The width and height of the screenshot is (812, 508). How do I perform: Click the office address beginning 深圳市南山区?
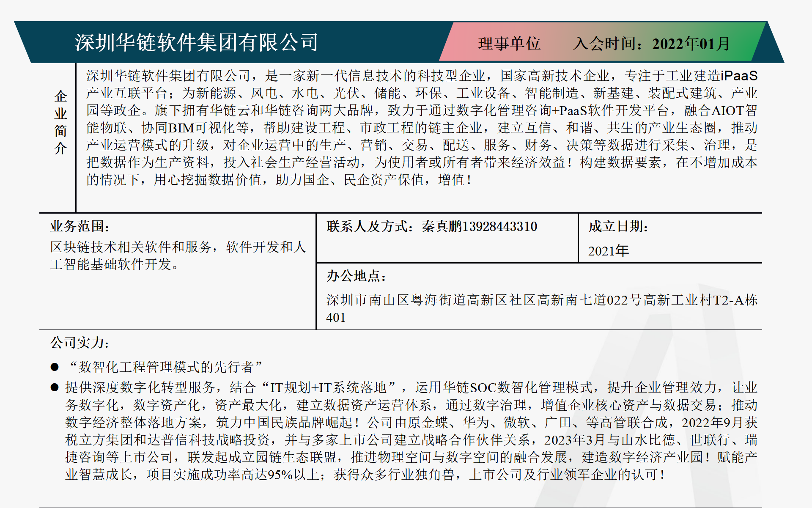pos(541,300)
